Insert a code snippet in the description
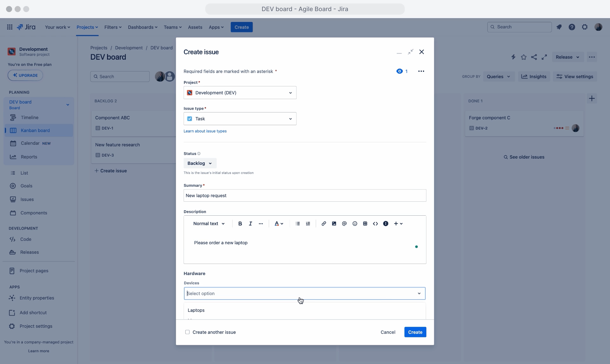 tap(375, 223)
